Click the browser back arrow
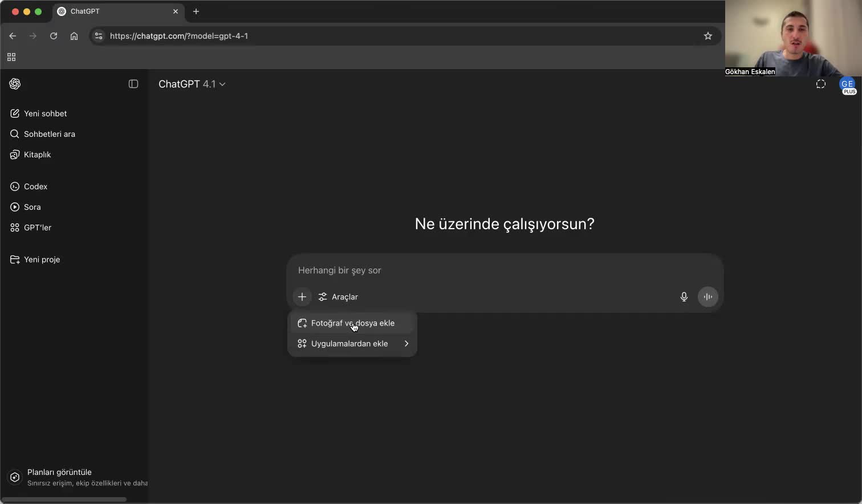Screen dimensions: 862x504 tap(13, 36)
